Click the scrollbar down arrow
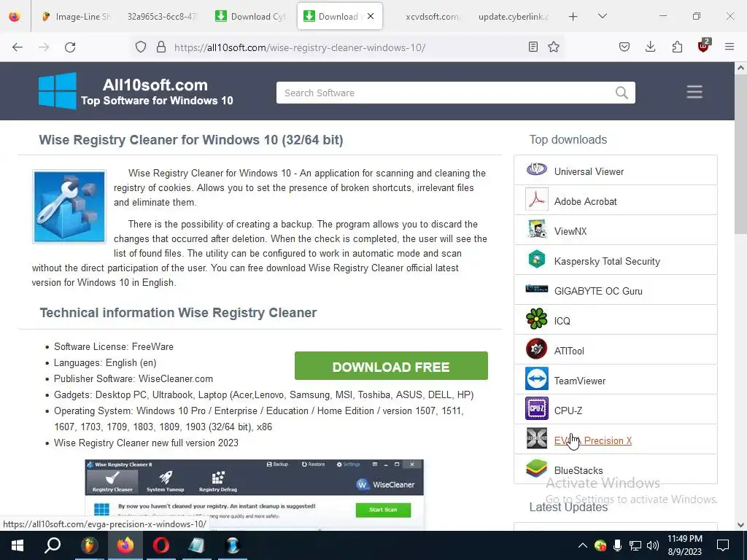 pos(740,525)
